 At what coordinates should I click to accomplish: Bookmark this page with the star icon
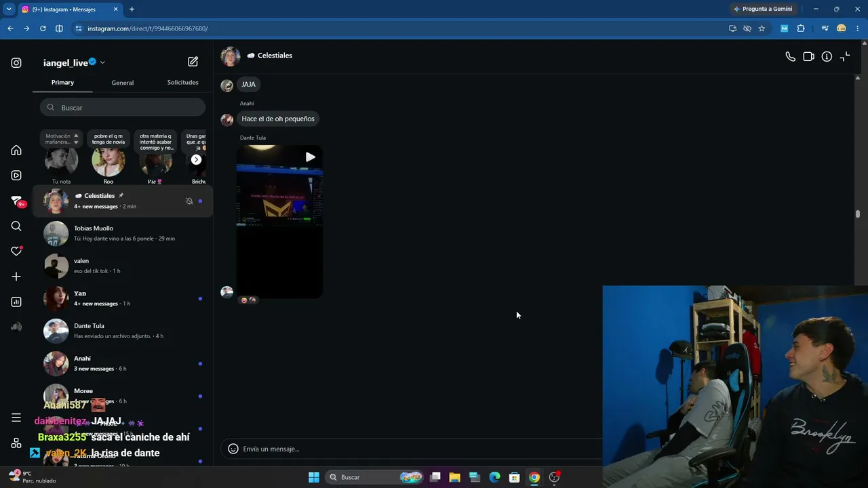762,28
